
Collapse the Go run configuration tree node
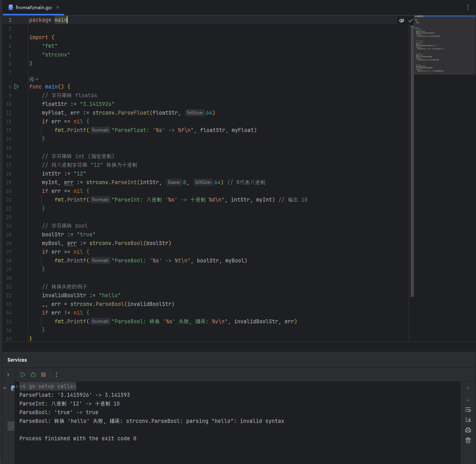tap(5, 388)
